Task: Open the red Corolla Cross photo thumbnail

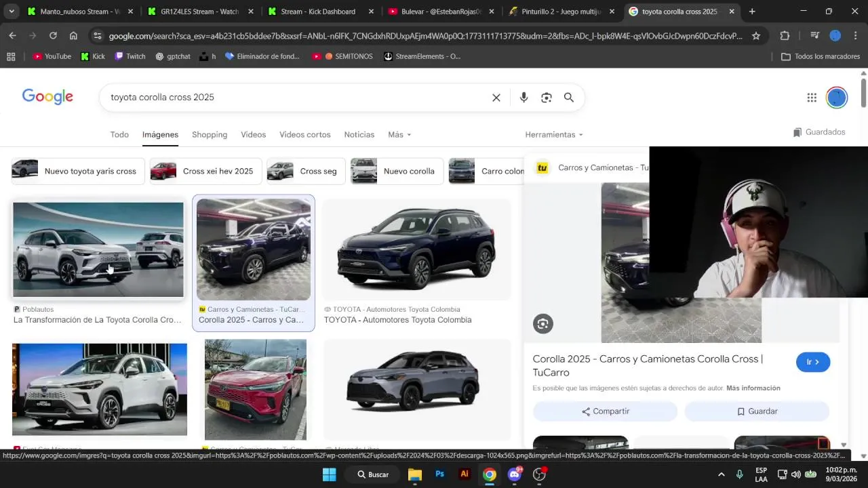Action: (256, 390)
